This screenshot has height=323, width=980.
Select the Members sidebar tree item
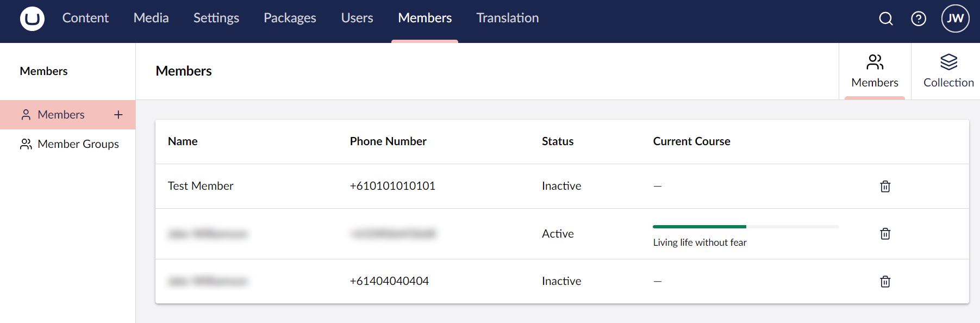point(61,115)
